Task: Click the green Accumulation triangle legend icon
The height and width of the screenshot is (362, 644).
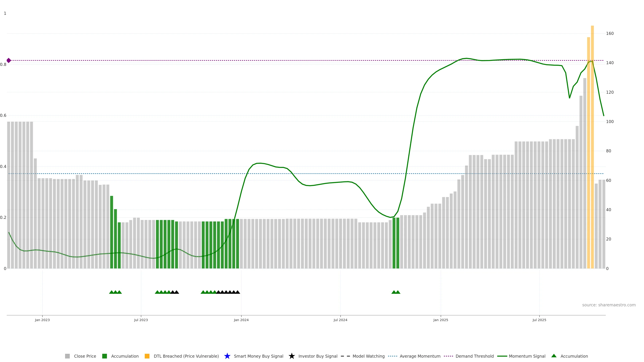Action: click(554, 356)
